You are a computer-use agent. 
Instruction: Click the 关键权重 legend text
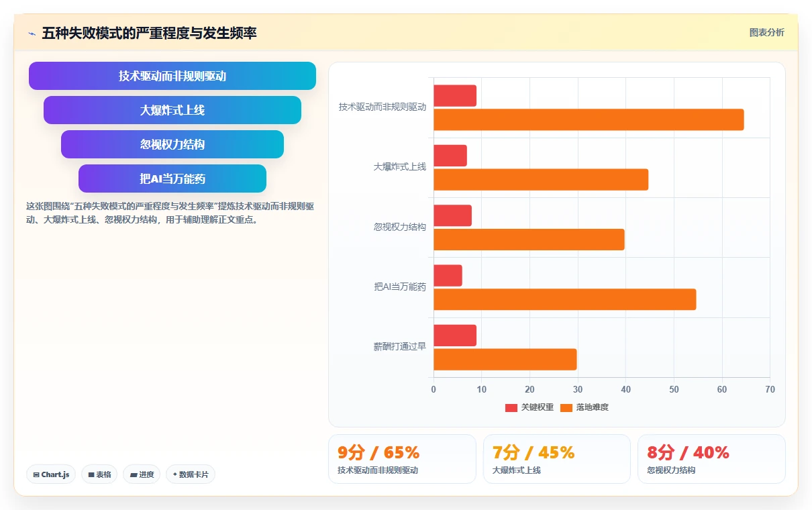click(538, 407)
